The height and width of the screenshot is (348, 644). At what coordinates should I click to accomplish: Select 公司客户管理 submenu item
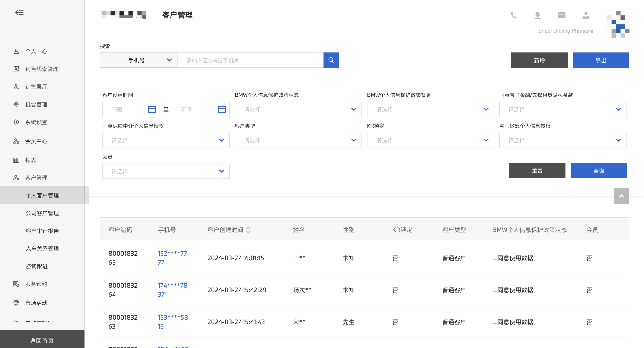tap(42, 213)
